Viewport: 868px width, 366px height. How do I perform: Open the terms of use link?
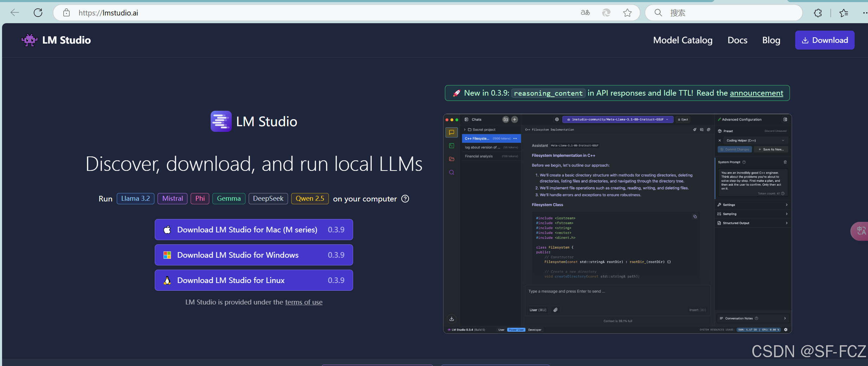click(x=304, y=302)
